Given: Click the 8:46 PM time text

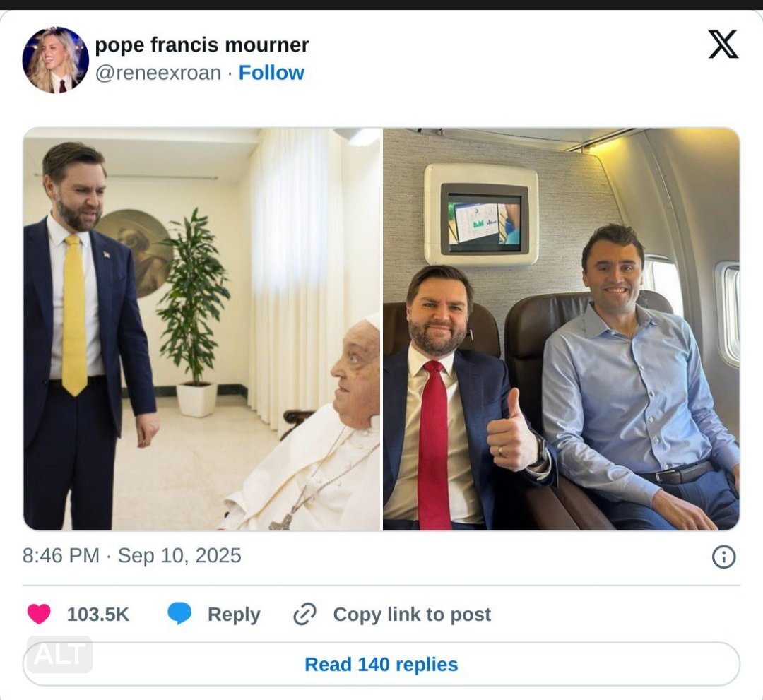Looking at the screenshot, I should click(61, 556).
